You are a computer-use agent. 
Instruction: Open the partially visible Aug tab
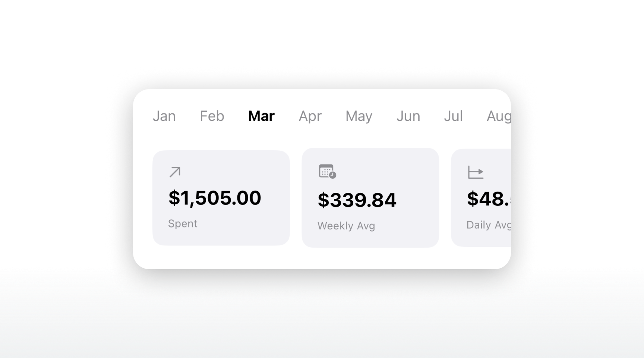pyautogui.click(x=499, y=116)
